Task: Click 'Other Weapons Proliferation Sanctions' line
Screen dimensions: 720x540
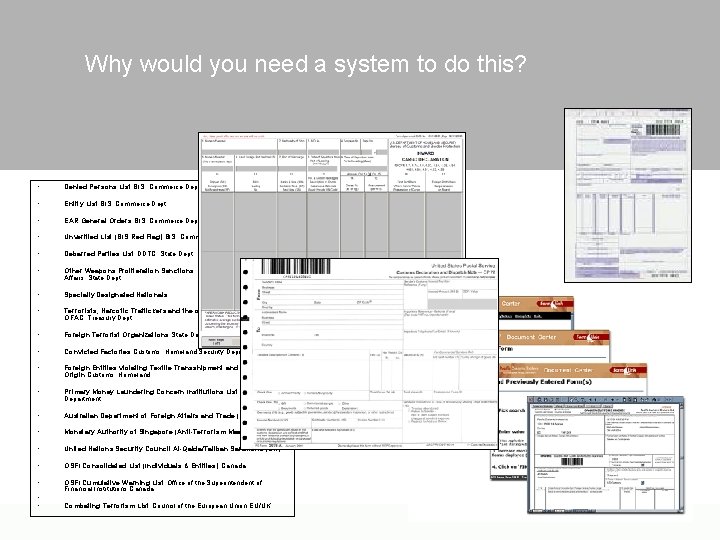Action: pyautogui.click(x=129, y=274)
